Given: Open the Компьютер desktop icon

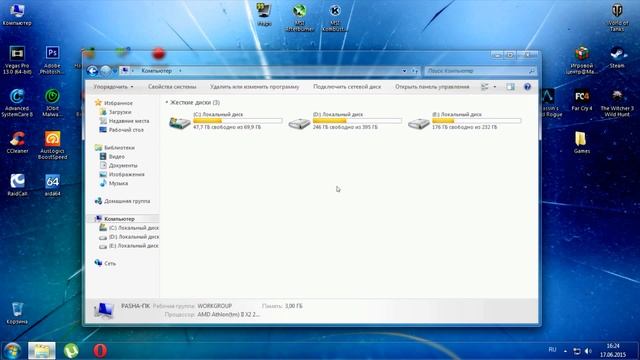Looking at the screenshot, I should tap(17, 15).
